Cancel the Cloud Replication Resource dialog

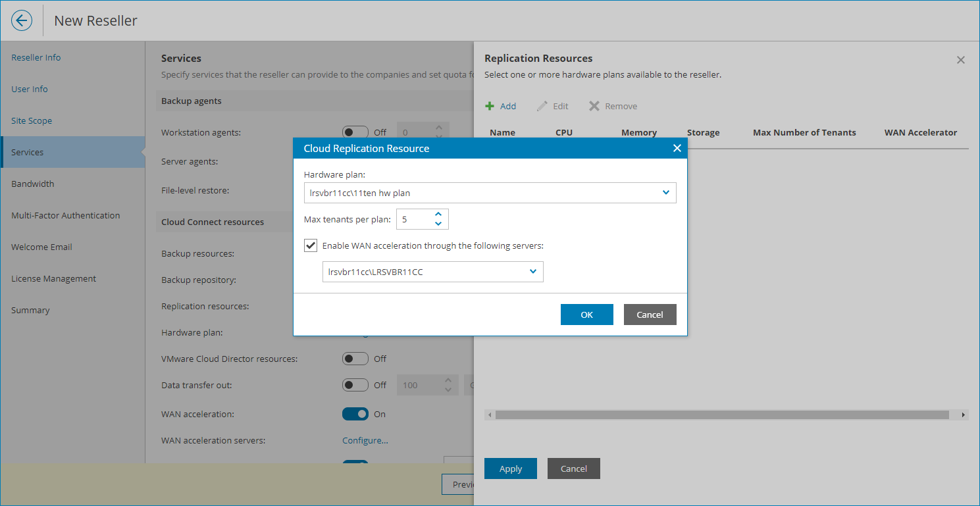pos(650,315)
